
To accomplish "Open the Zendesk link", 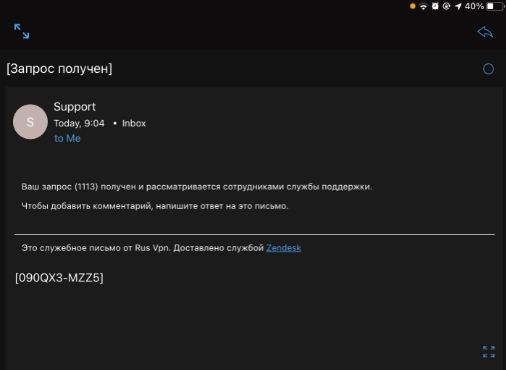I will click(284, 248).
